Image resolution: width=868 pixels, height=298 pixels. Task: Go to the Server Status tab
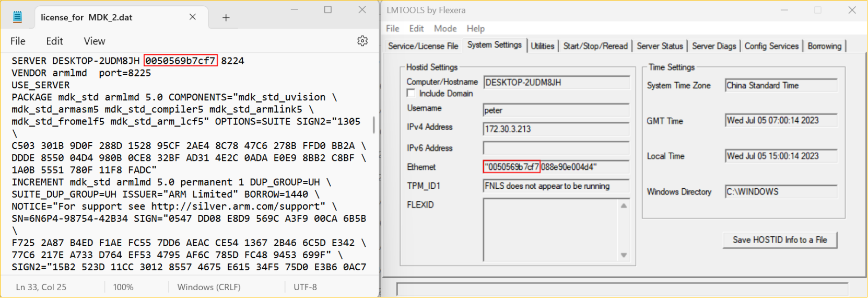pos(660,46)
